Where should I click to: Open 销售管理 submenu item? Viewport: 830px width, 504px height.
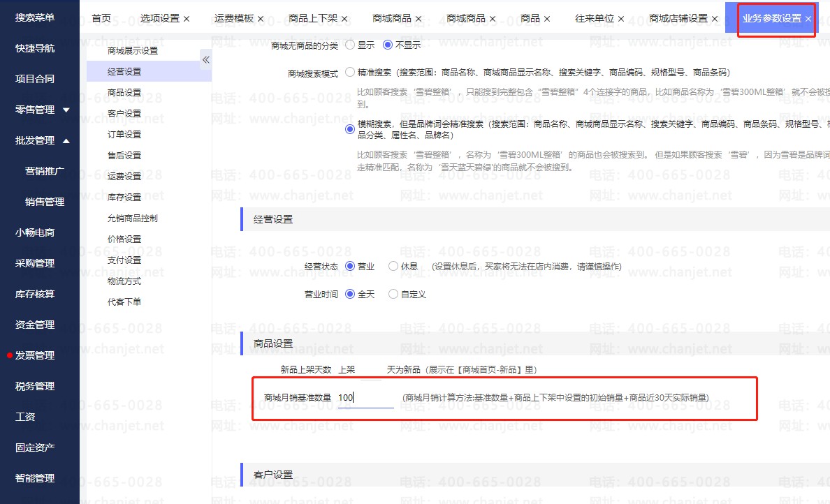pyautogui.click(x=45, y=202)
